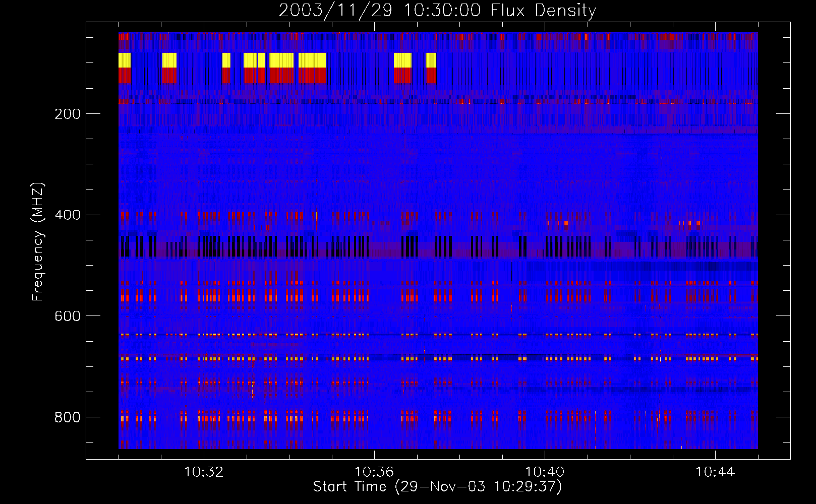
Task: Click the 10:44 time tick label
Action: tap(715, 472)
